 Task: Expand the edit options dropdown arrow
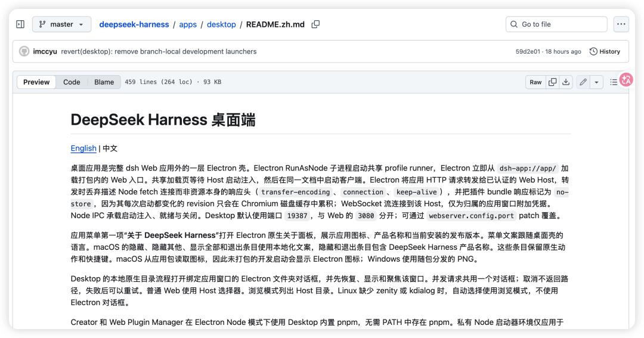596,82
